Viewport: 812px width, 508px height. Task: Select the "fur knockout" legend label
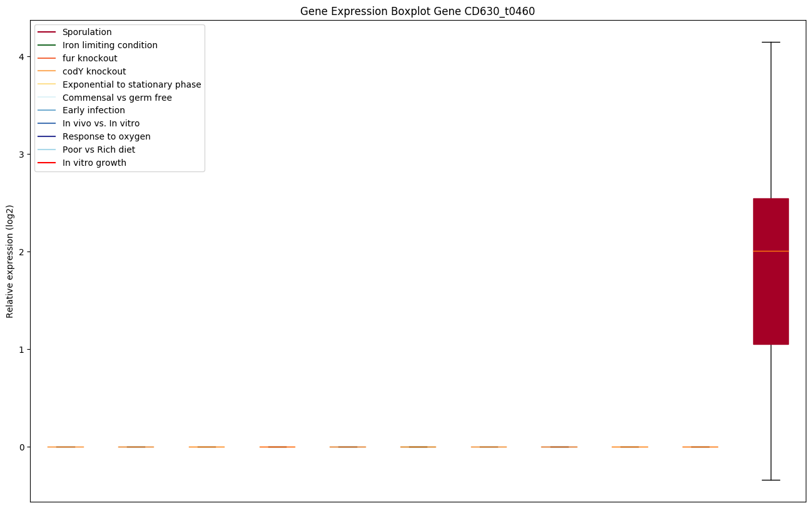[89, 58]
